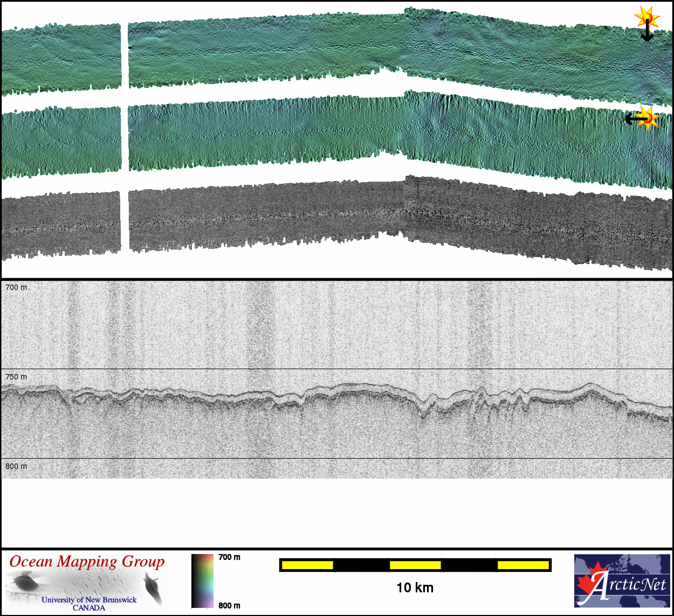Click the 700 m depth label in profile
The image size is (674, 616).
tap(16, 287)
